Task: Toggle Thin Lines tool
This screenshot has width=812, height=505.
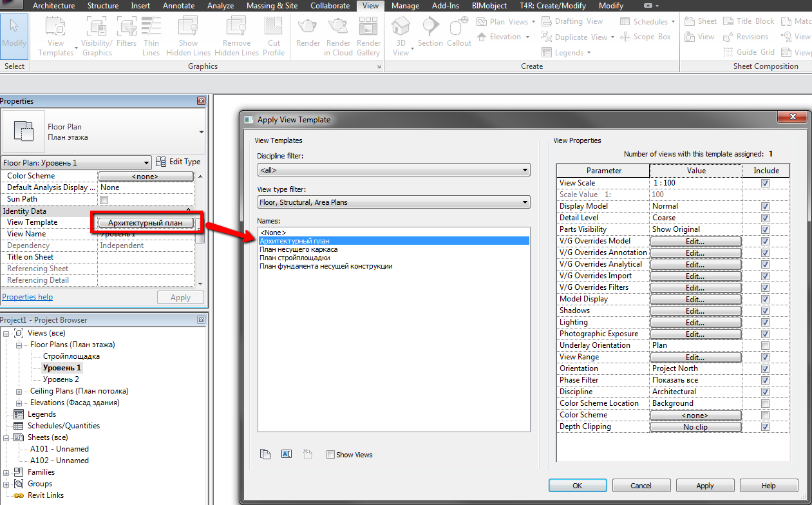Action: coord(151,35)
